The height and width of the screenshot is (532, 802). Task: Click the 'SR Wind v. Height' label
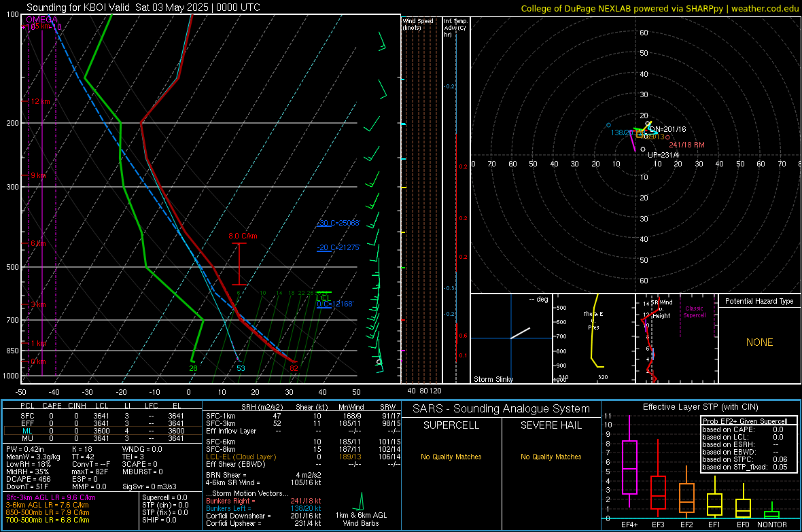661,309
